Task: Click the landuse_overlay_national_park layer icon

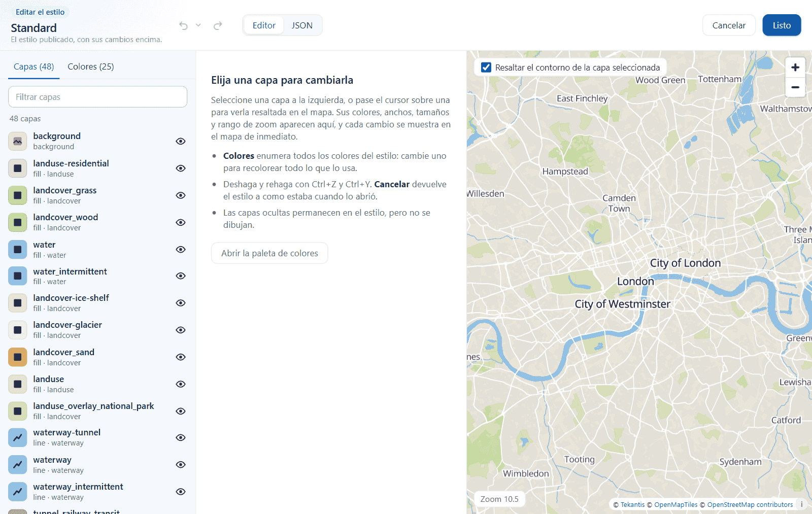Action: [x=18, y=411]
